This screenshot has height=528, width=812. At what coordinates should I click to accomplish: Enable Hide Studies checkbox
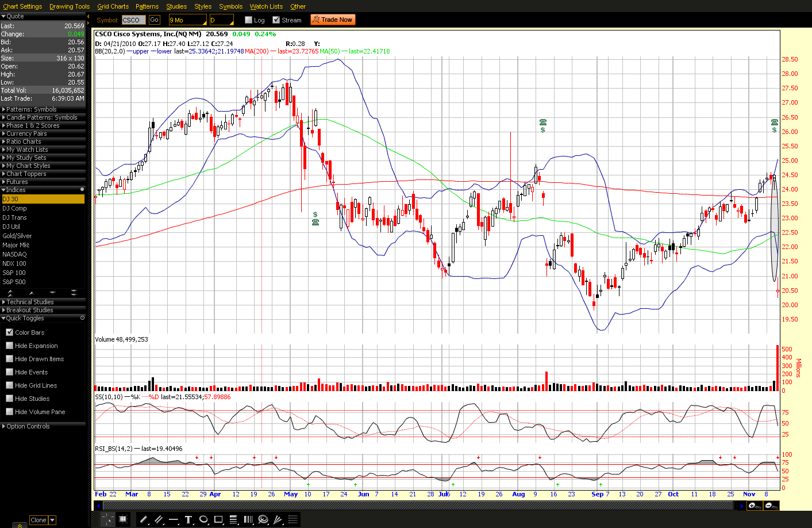(x=10, y=399)
